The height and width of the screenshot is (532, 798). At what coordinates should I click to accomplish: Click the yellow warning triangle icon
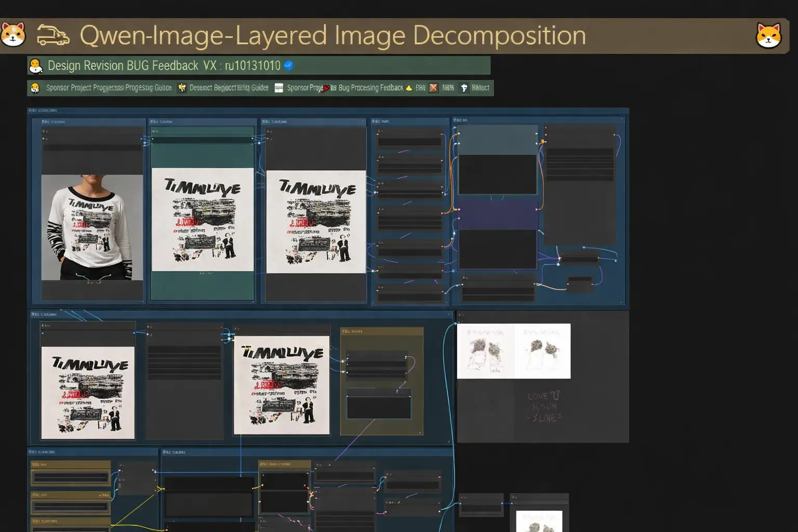(409, 88)
